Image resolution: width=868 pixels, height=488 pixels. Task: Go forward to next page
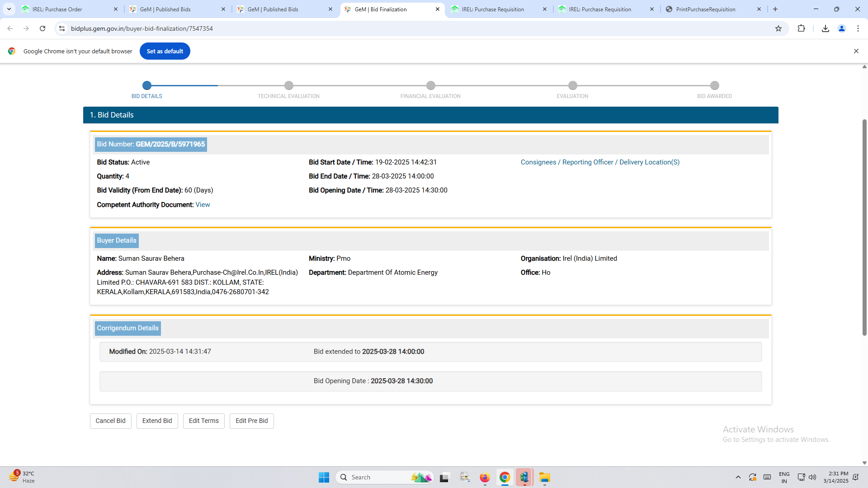point(26,28)
